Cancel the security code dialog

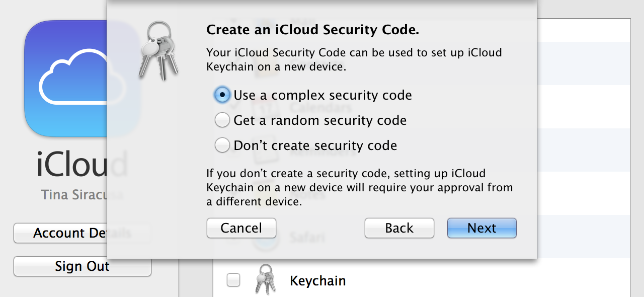(x=242, y=228)
